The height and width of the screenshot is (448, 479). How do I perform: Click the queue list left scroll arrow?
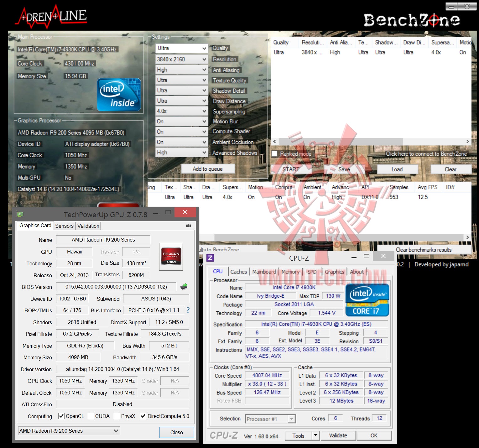pyautogui.click(x=275, y=141)
